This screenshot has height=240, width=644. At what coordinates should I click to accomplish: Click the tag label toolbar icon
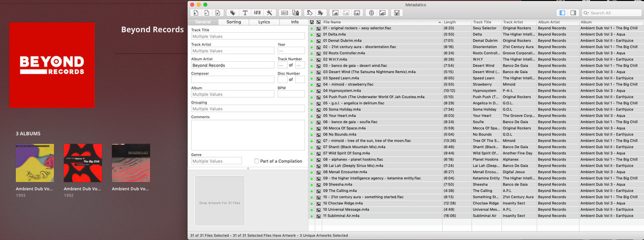point(232,13)
